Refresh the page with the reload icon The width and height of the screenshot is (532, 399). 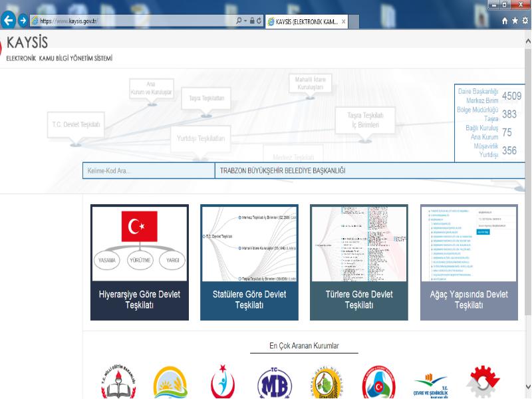click(x=259, y=21)
